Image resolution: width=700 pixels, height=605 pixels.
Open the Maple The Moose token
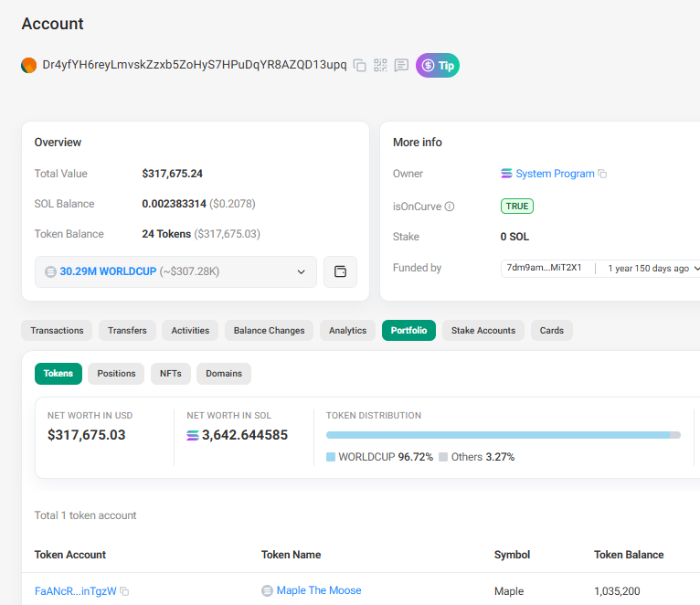(x=319, y=590)
